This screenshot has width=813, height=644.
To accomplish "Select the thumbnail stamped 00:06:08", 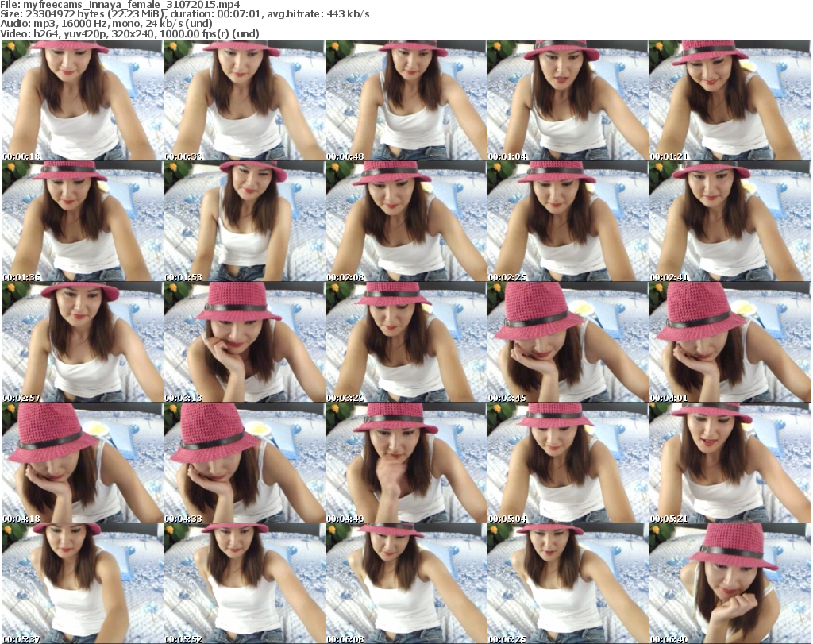I will [406, 584].
